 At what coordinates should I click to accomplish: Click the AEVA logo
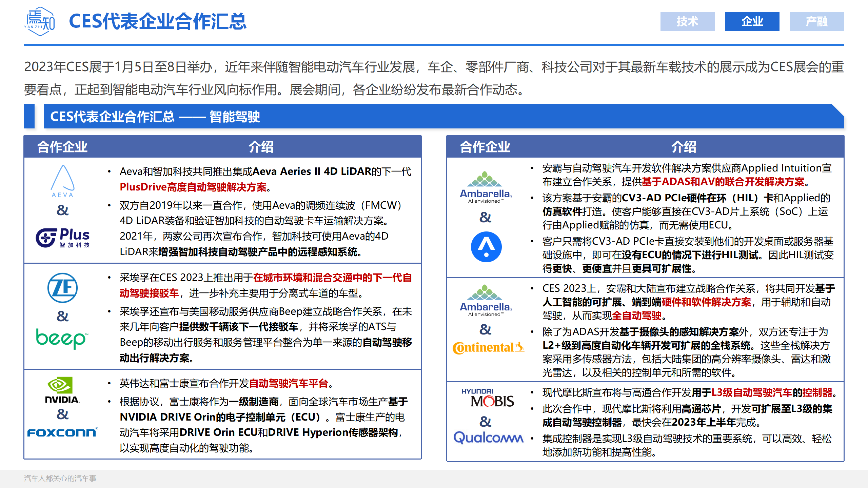point(62,181)
